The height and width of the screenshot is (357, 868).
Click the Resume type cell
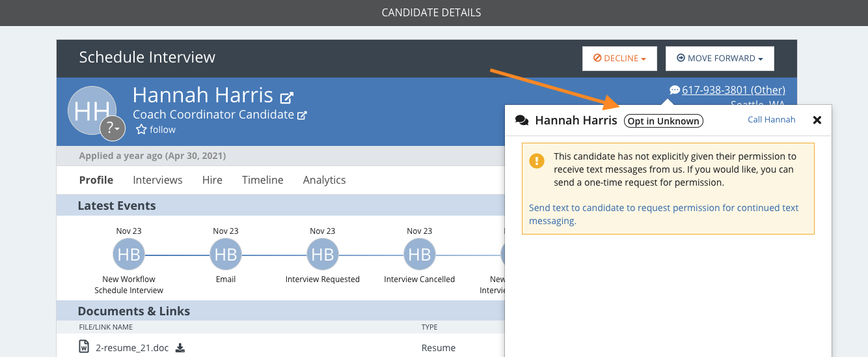coord(439,348)
